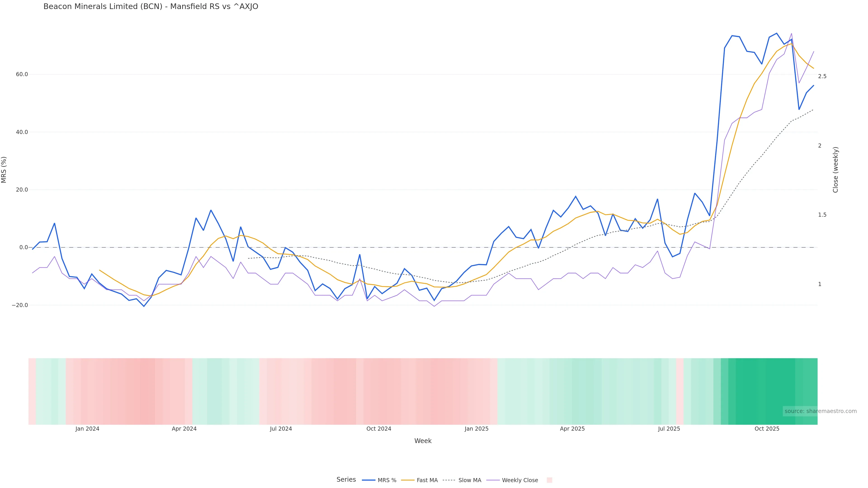Click the Beacon Minerals Limited chart title

pyautogui.click(x=151, y=6)
